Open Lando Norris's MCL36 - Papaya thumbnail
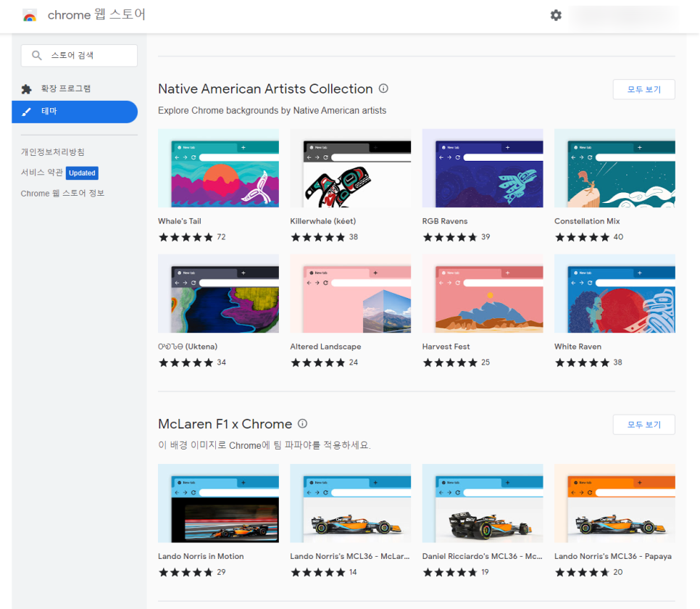Image resolution: width=700 pixels, height=609 pixels. point(614,503)
